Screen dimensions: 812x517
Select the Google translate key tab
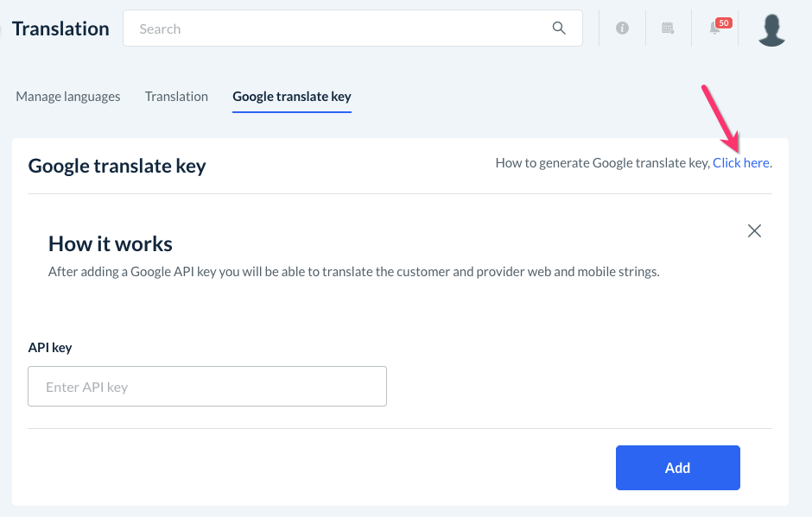(x=292, y=97)
